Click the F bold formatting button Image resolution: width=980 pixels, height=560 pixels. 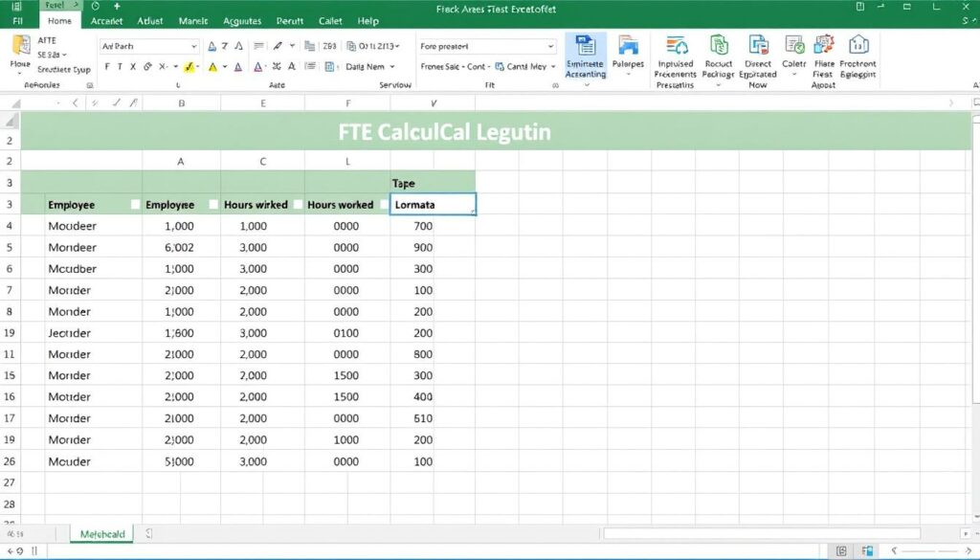[x=107, y=67]
